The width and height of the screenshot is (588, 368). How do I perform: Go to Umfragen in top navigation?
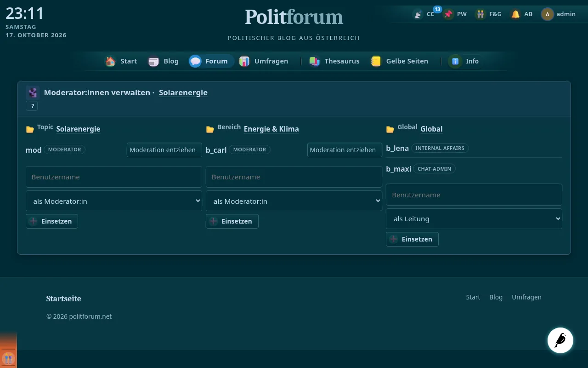[x=264, y=61]
